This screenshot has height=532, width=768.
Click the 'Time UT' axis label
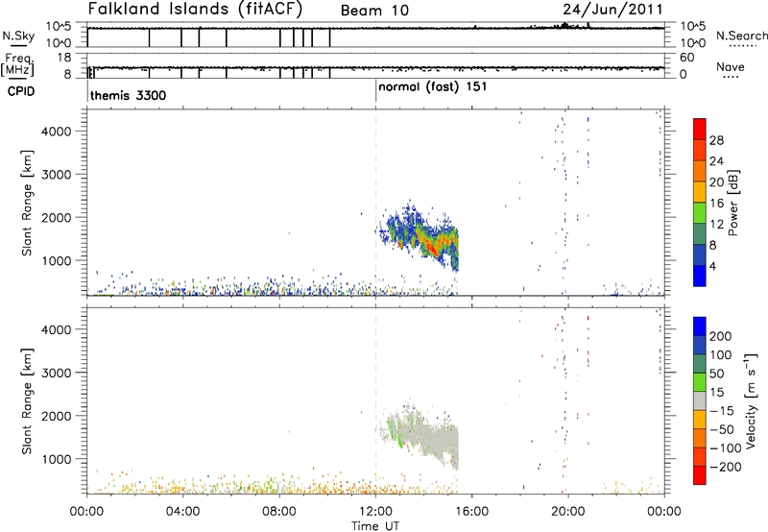point(375,526)
